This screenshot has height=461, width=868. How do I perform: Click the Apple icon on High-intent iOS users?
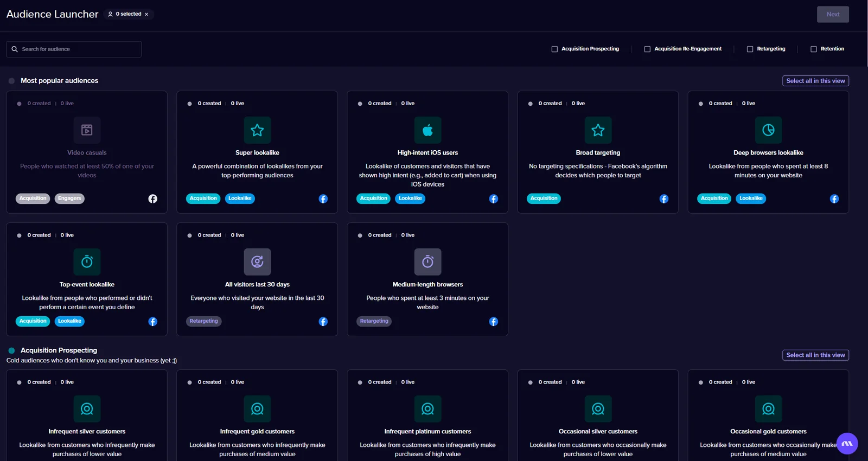pos(427,130)
